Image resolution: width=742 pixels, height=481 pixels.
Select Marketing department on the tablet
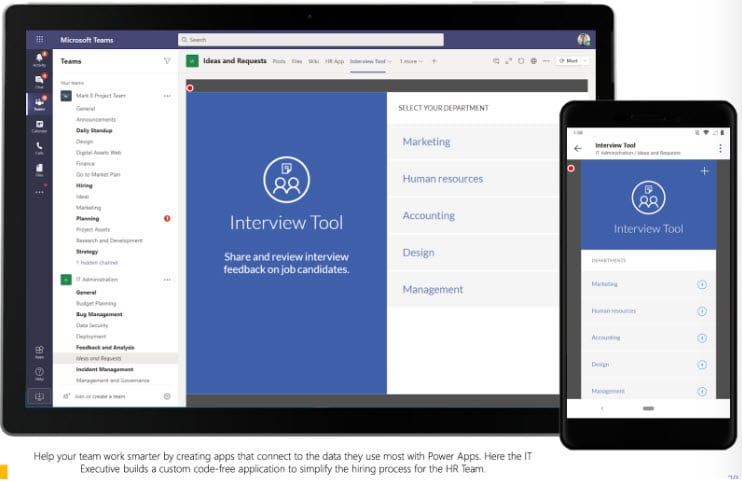tap(473, 142)
